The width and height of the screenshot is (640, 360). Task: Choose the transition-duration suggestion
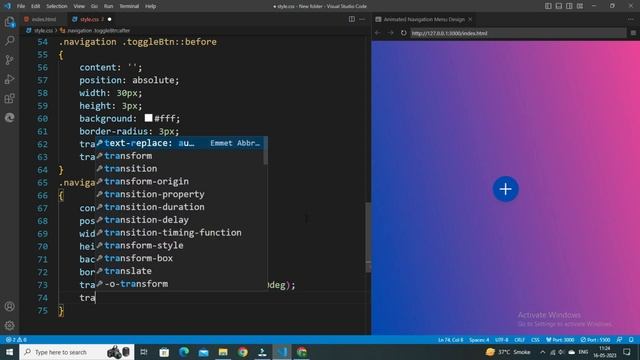click(180, 207)
